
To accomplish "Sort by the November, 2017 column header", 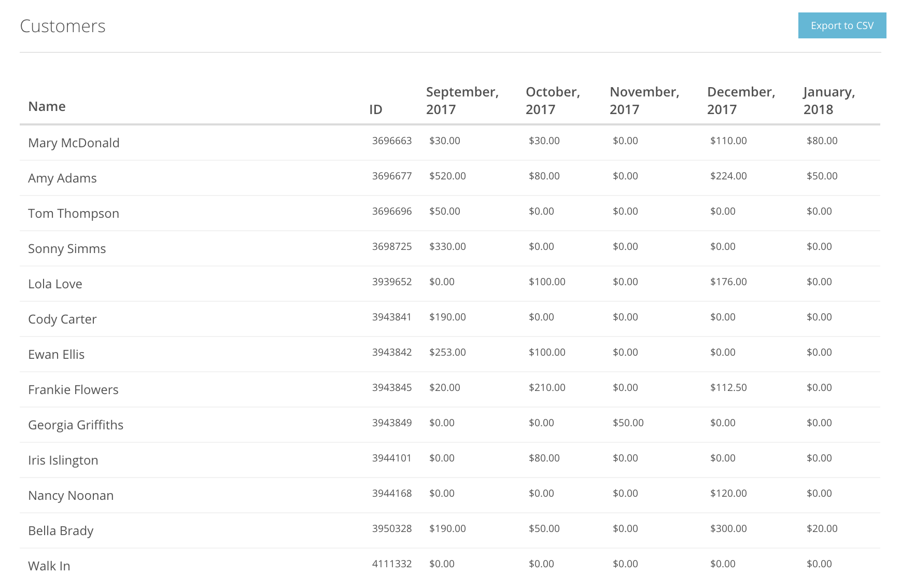I will [x=644, y=100].
